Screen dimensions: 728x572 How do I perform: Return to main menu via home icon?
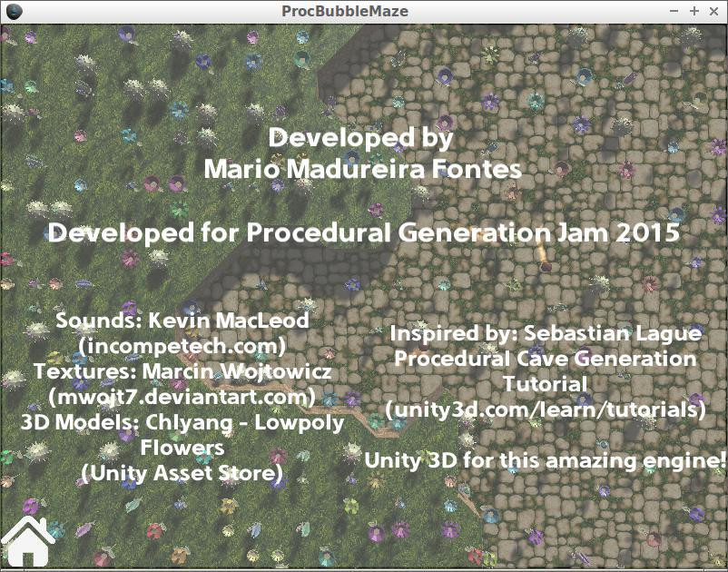pyautogui.click(x=27, y=541)
